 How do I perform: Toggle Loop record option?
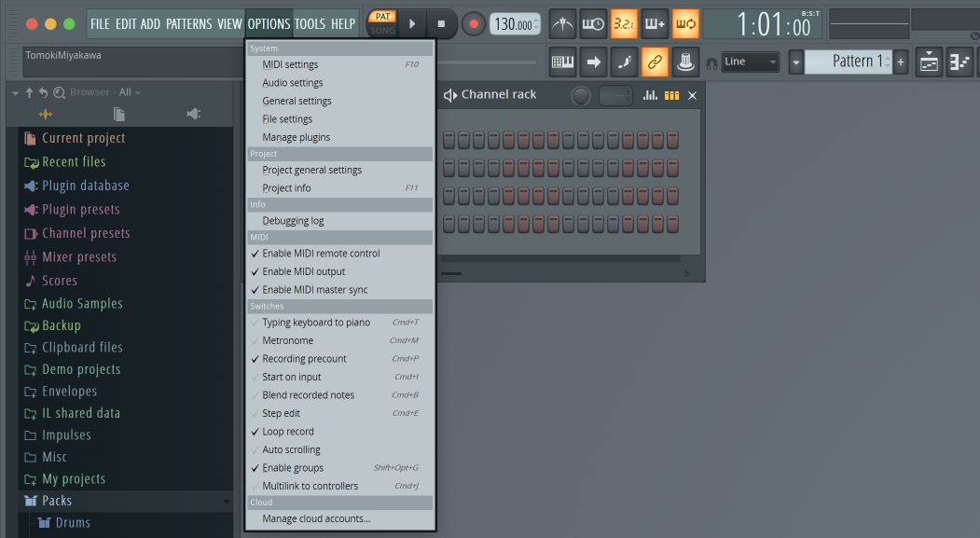[340, 431]
